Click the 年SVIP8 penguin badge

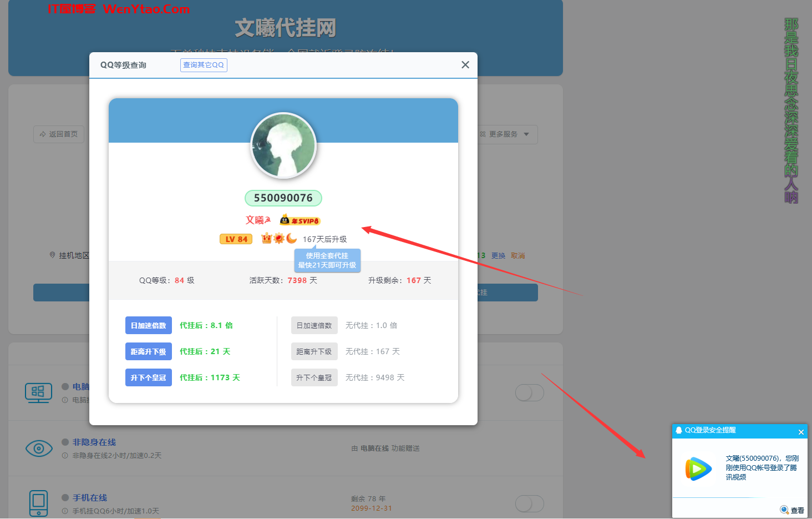[x=300, y=220]
